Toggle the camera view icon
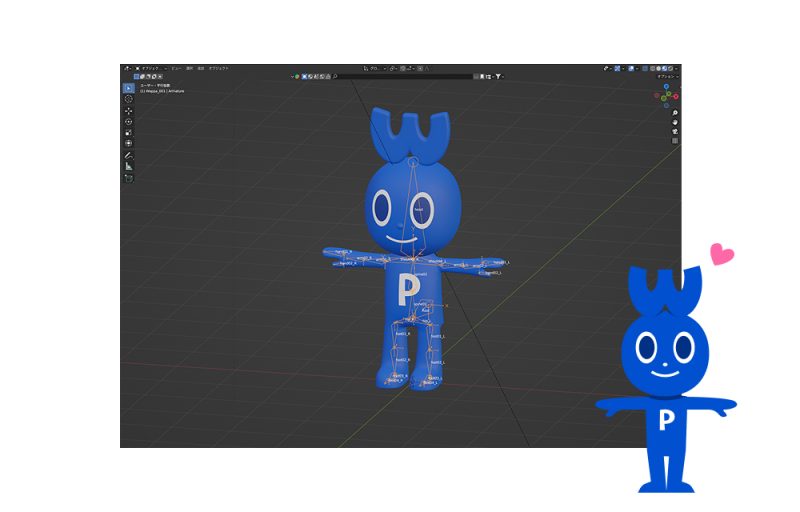 (x=675, y=131)
